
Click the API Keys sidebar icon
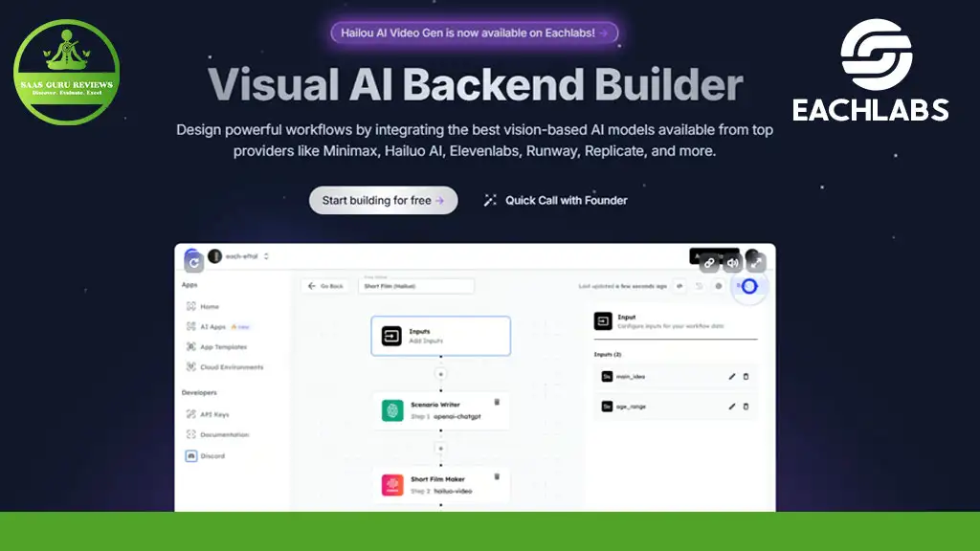[x=191, y=413]
